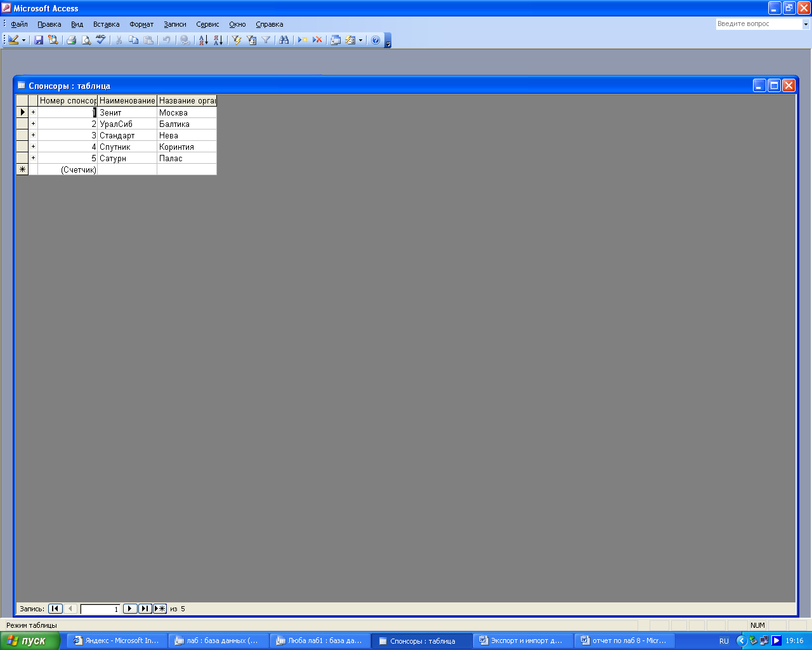Click the (Счетчик) new record cell
The image size is (812, 650).
coord(67,169)
